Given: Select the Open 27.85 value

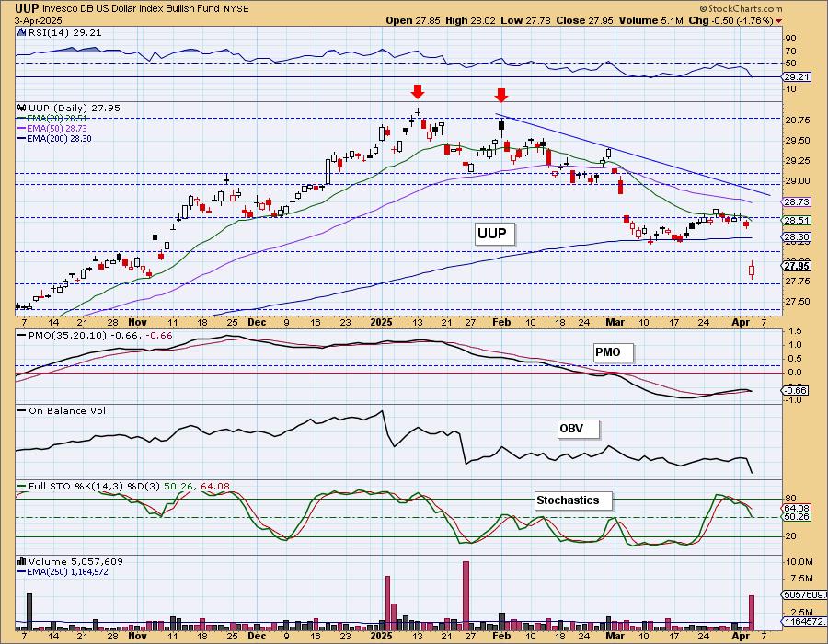Looking at the screenshot, I should click(x=413, y=20).
